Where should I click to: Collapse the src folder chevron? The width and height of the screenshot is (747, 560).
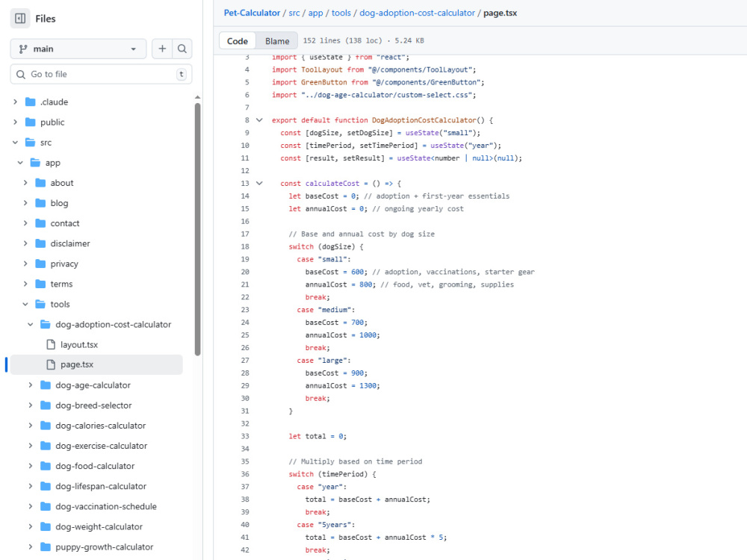15,143
